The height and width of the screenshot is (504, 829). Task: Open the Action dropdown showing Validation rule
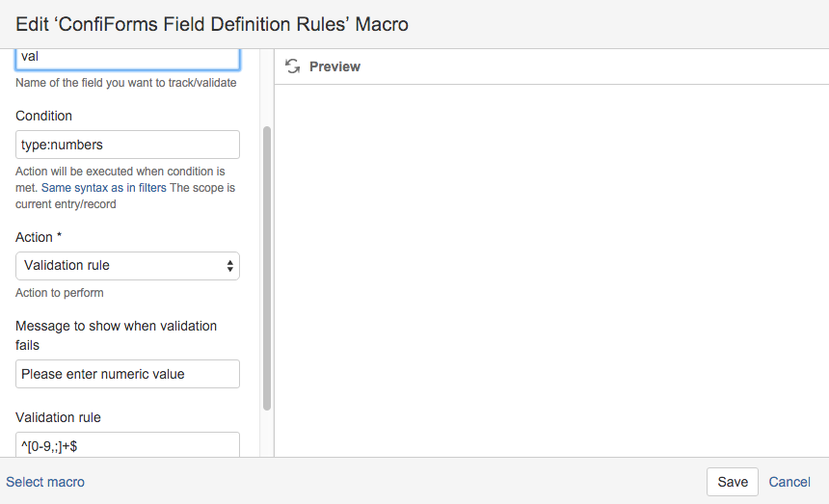127,266
